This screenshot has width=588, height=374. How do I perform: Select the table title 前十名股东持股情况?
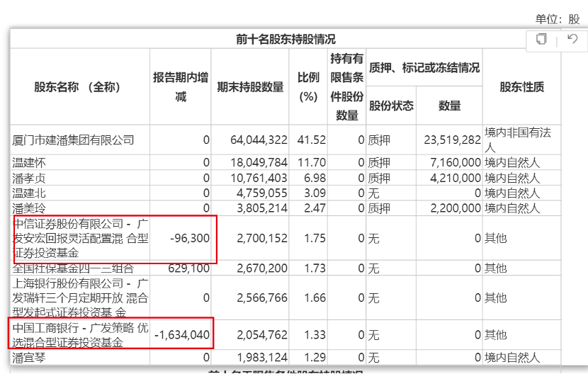click(285, 40)
